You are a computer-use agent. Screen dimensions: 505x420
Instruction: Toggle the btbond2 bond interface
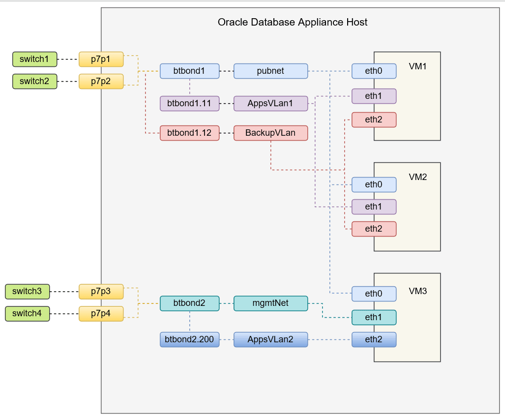[x=189, y=303]
